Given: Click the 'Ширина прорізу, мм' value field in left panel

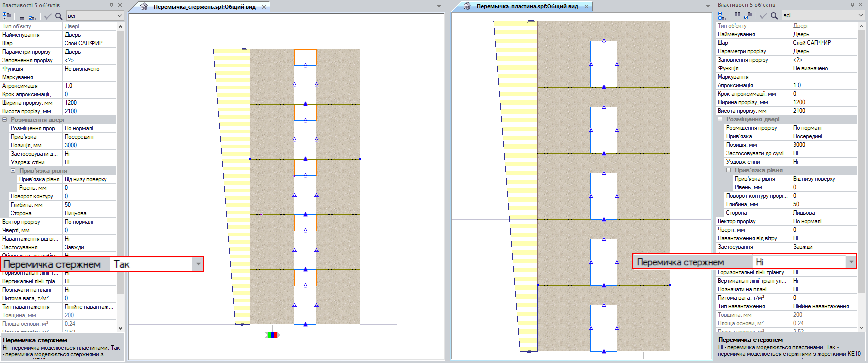Looking at the screenshot, I should tap(89, 103).
